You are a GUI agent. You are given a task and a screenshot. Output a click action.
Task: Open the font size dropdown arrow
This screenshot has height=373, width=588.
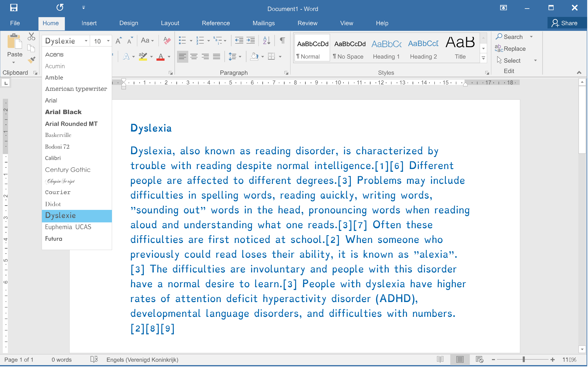click(108, 41)
